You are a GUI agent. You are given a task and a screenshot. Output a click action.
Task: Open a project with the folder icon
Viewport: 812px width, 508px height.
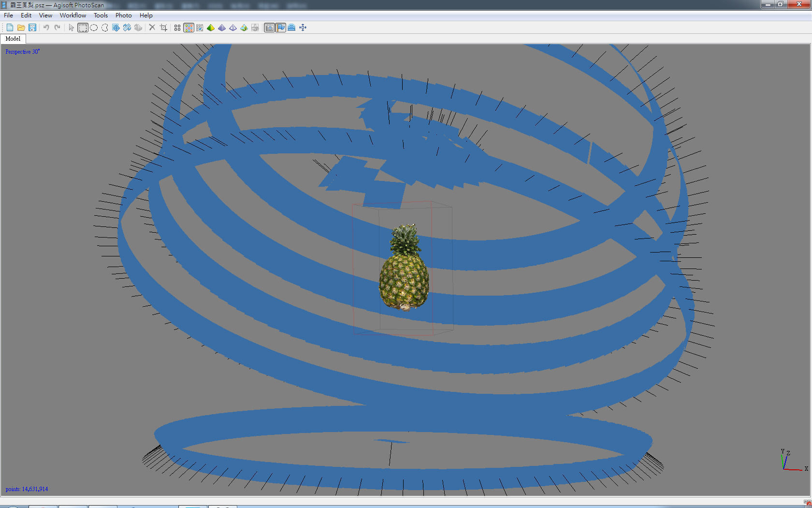click(x=21, y=28)
